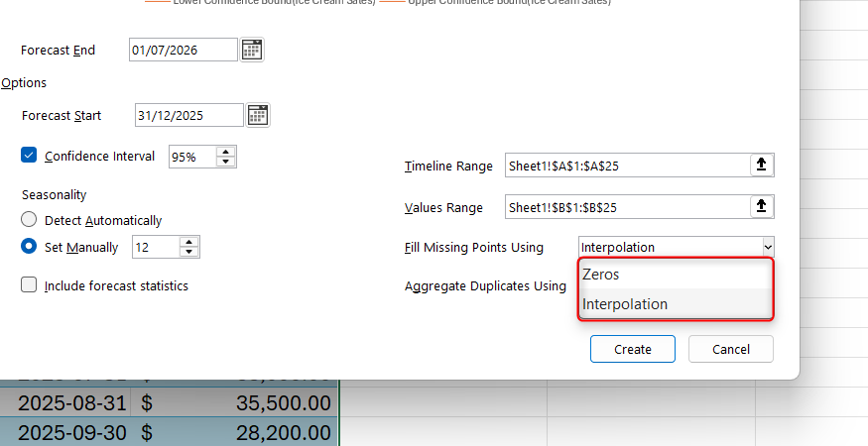Viewport: 868px width, 446px height.
Task: Collapse dialog via Values Range selector icon
Action: point(762,206)
